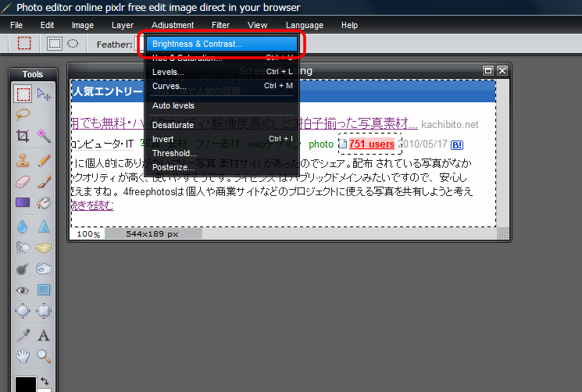Select the Paint Bucket tool
This screenshot has width=582, height=392.
click(x=44, y=202)
